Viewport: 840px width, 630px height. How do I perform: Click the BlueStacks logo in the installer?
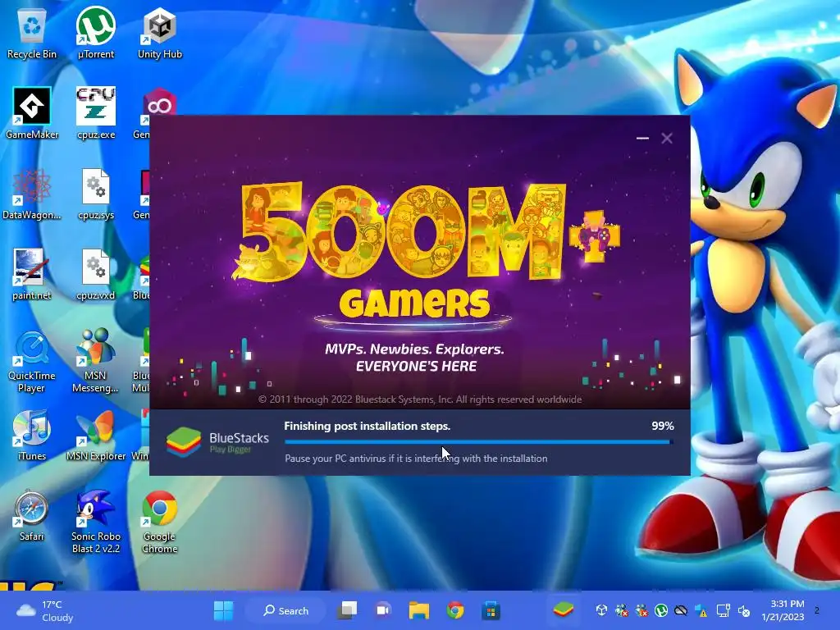pos(217,442)
